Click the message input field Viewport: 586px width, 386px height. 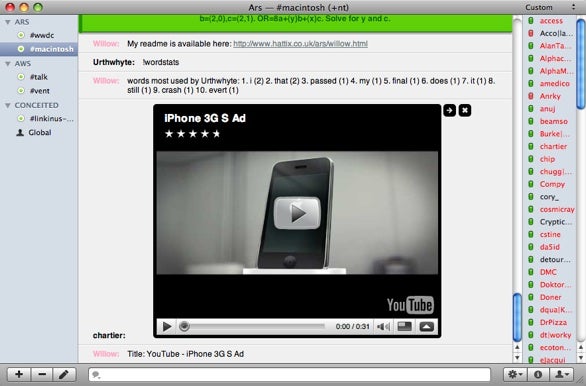pos(290,374)
